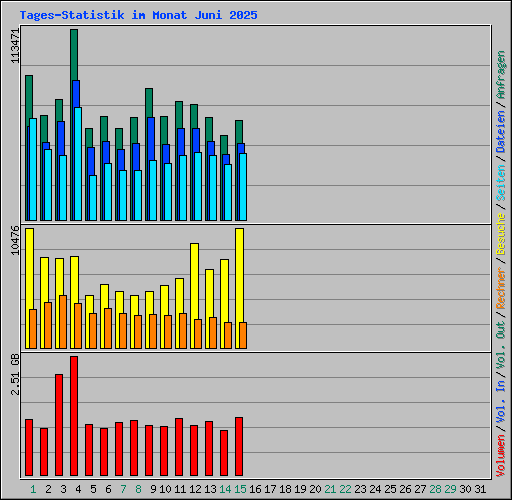Image resolution: width=512 pixels, height=500 pixels.
Task: Click day 6 on the x-axis
Action: [x=108, y=489]
